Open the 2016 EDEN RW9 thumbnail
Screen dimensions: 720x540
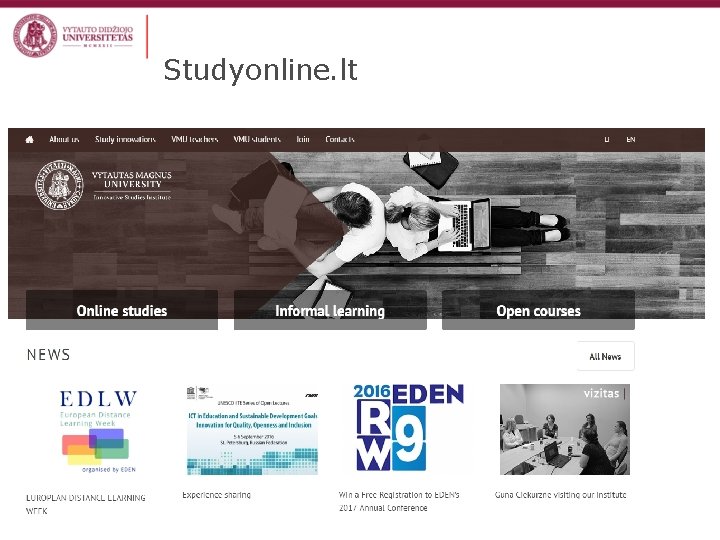pos(408,428)
